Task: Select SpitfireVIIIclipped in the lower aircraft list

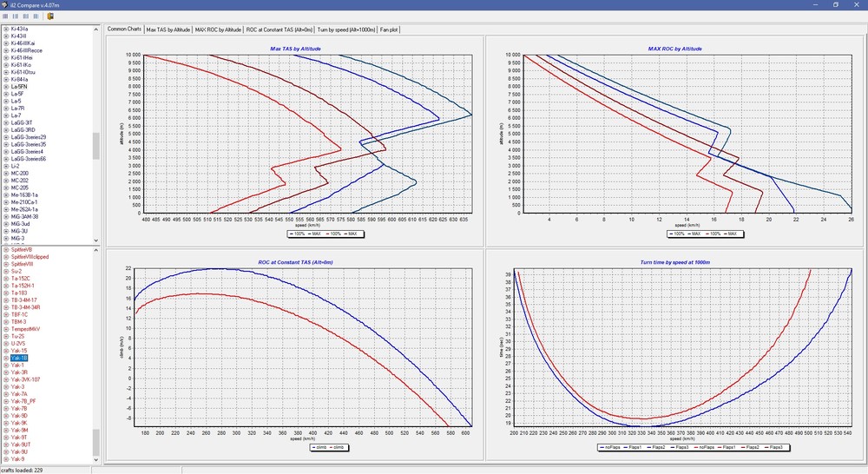Action: (x=30, y=257)
